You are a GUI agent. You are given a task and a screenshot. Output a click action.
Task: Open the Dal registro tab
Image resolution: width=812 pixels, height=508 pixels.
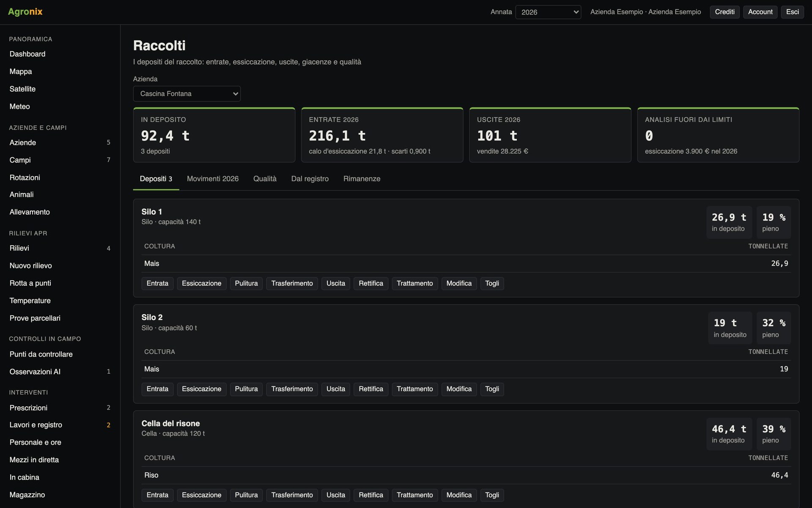310,179
